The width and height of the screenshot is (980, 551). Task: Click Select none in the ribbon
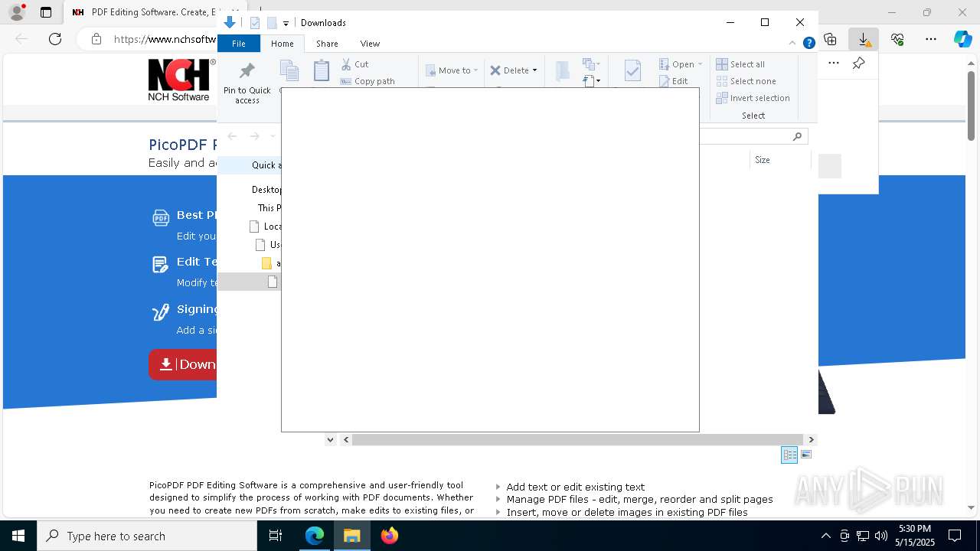[x=746, y=81]
